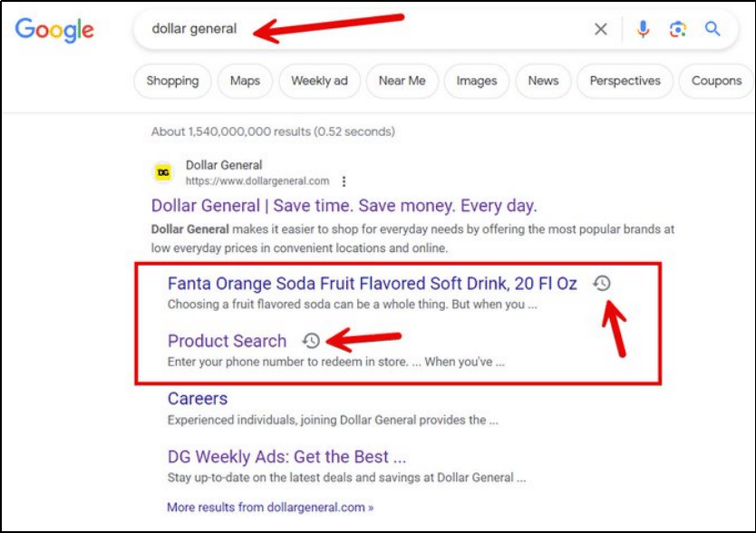Click the Google logo
This screenshot has width=756, height=533.
[x=54, y=29]
